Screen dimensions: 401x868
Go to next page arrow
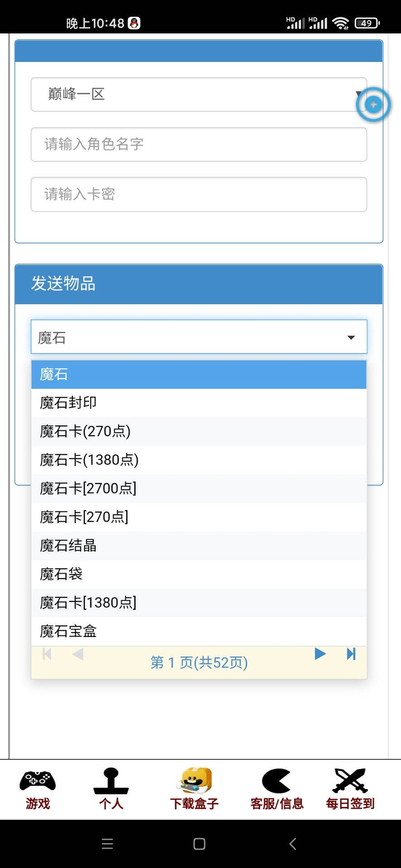click(x=320, y=654)
